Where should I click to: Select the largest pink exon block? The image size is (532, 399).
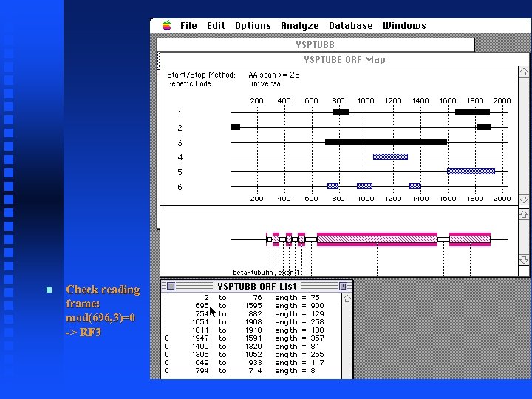coord(377,239)
